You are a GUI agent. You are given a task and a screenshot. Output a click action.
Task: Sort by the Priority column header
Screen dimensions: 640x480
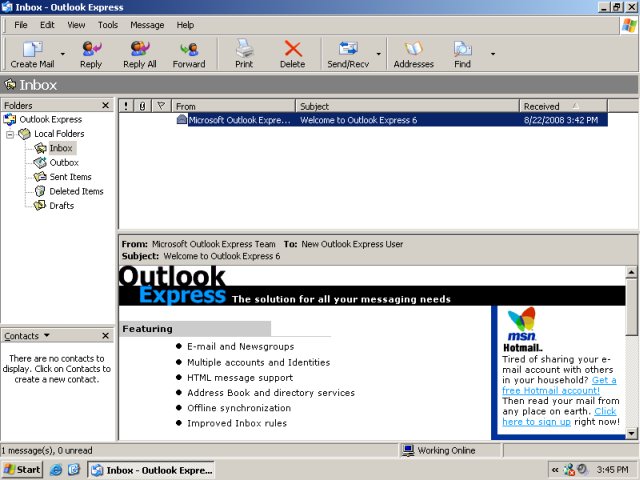126,106
